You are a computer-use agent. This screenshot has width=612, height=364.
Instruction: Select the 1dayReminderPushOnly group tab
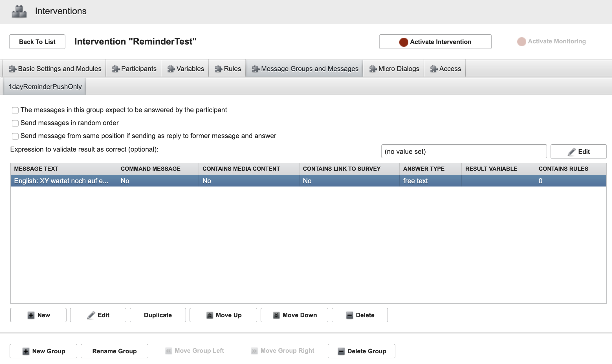pos(45,87)
